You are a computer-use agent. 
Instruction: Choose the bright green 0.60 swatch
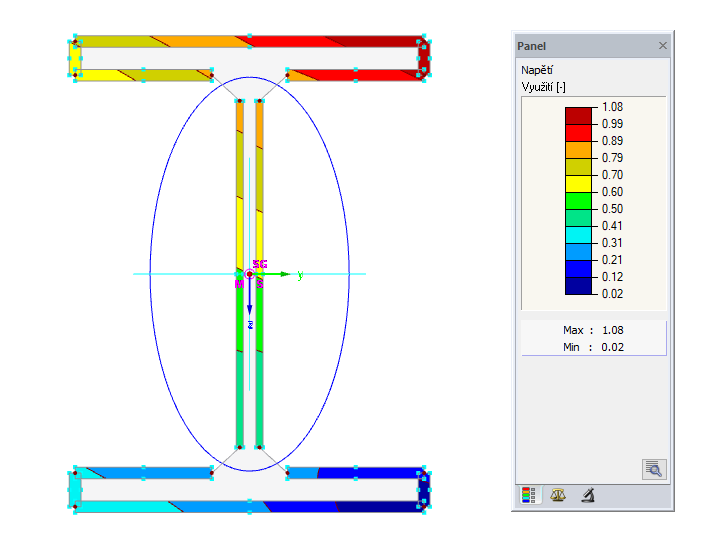pos(578,201)
